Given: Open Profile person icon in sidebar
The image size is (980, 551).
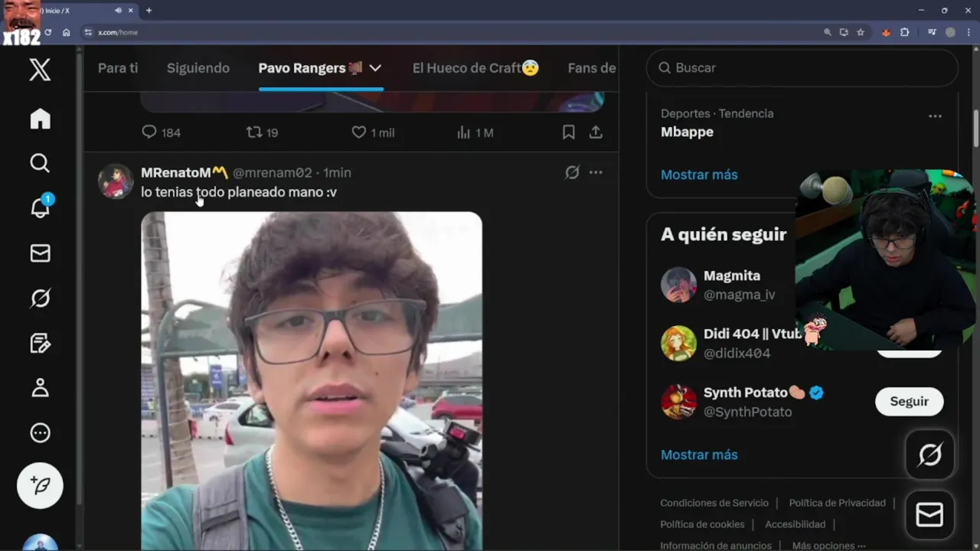Looking at the screenshot, I should 40,387.
